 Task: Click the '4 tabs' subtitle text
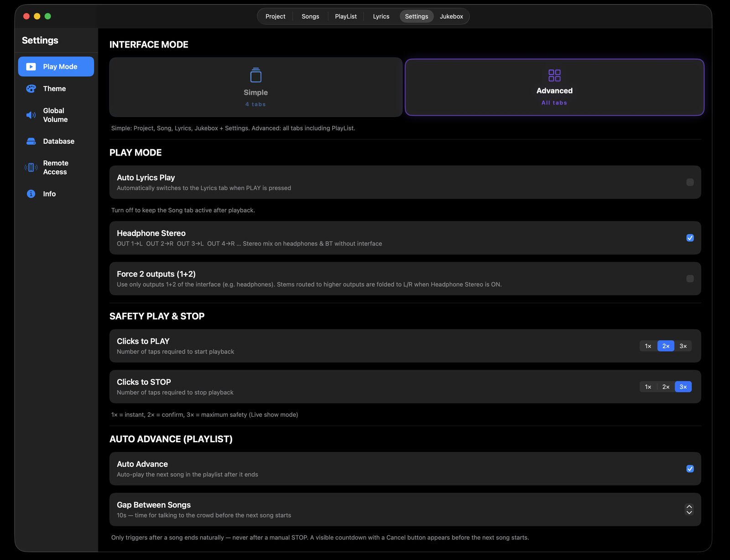coord(255,105)
